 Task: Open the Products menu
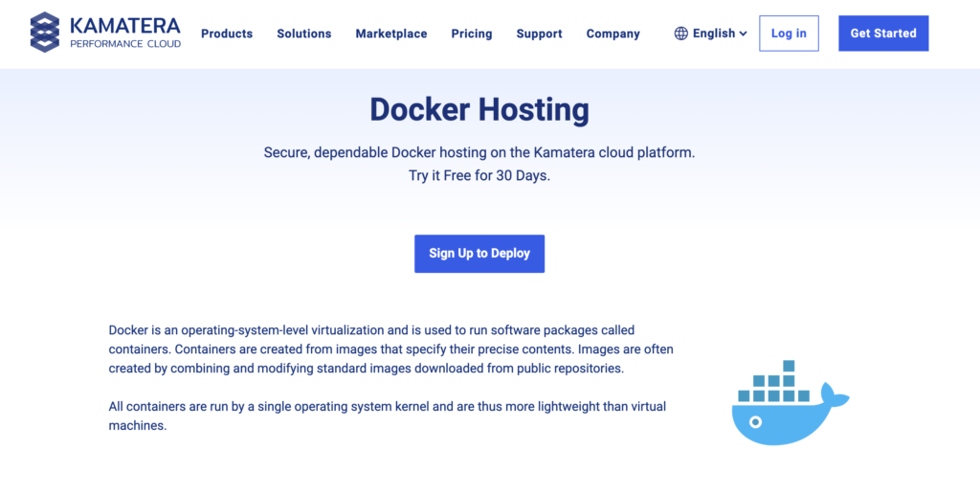227,34
